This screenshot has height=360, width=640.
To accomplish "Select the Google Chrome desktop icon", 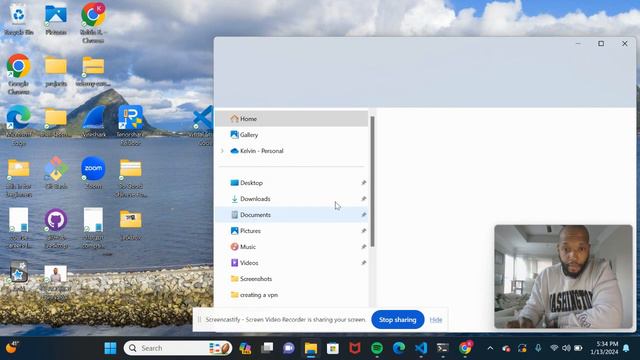I will coord(18,74).
